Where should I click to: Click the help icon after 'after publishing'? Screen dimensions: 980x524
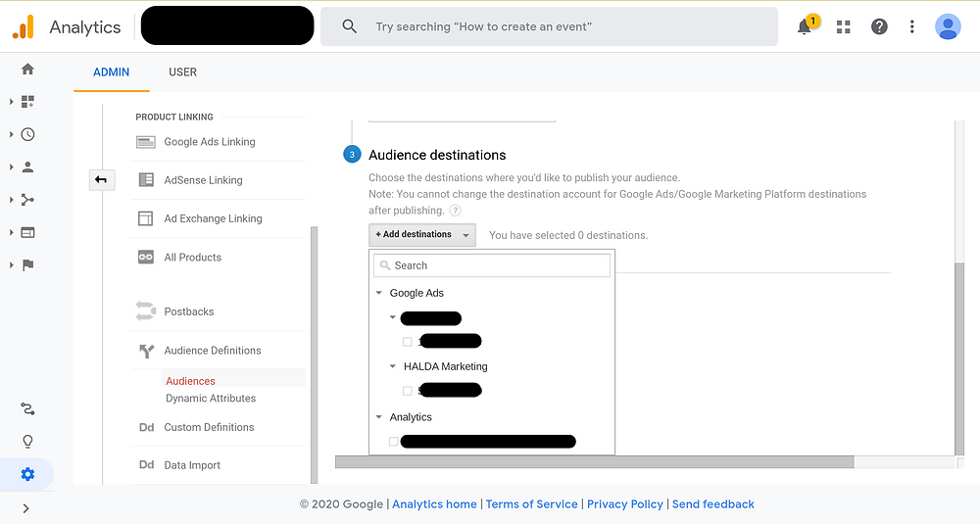point(456,211)
